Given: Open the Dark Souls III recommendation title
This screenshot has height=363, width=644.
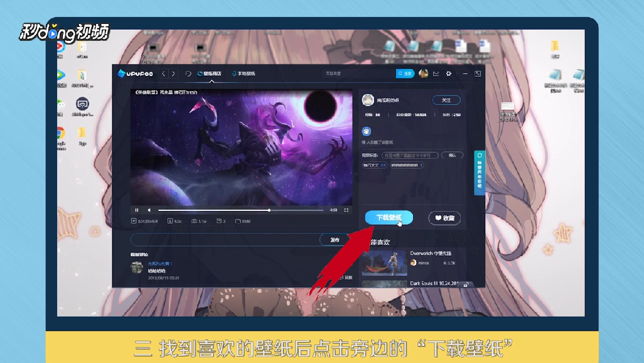Looking at the screenshot, I should (434, 283).
